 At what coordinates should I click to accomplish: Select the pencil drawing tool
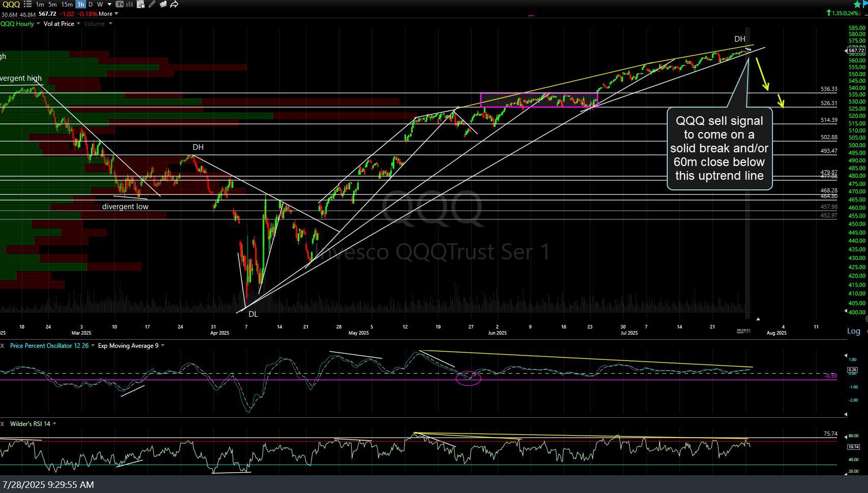pyautogui.click(x=152, y=4)
